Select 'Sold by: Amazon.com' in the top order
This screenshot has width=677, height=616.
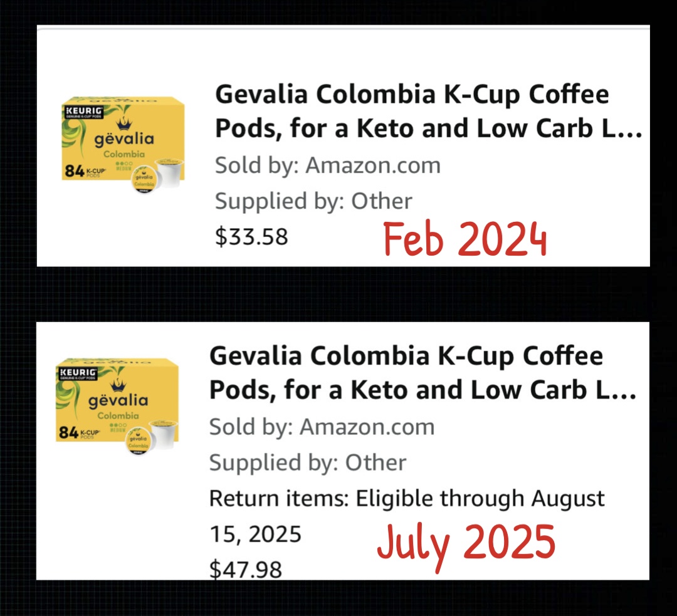coord(328,165)
